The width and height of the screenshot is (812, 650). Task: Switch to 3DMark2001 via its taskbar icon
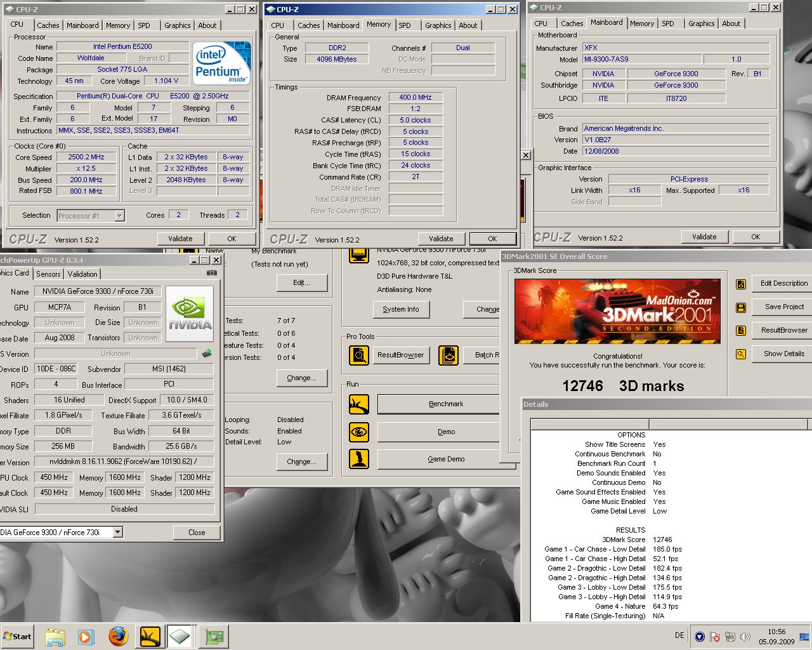[x=150, y=637]
